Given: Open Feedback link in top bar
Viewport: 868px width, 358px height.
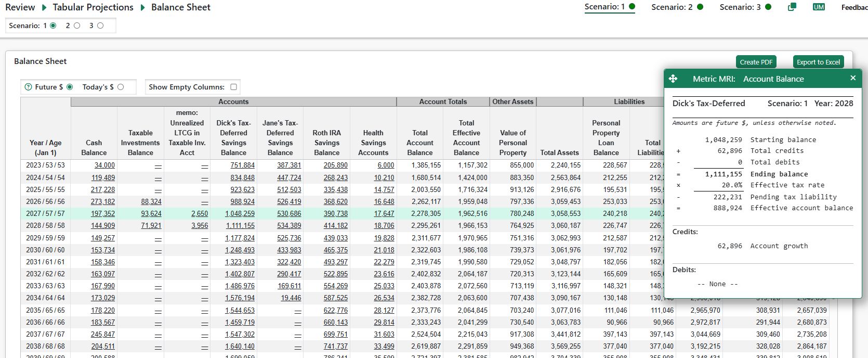Looking at the screenshot, I should pyautogui.click(x=854, y=7).
